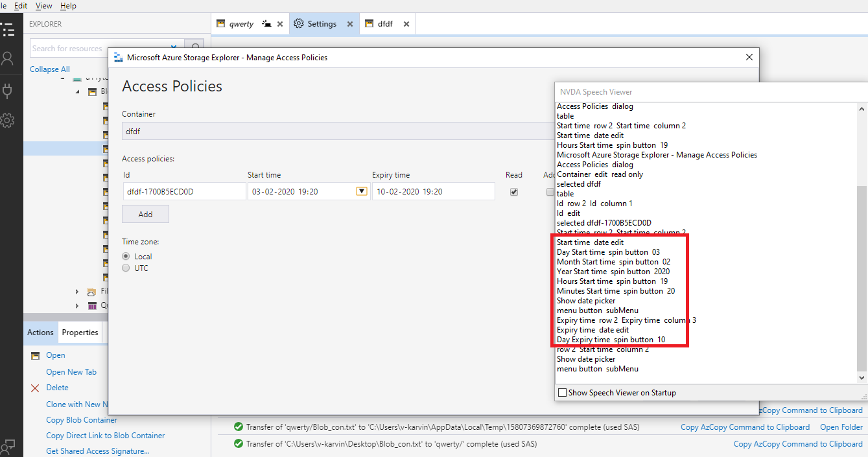Viewport: 868px width, 457px height.
Task: Click the Delete action red X icon
Action: [x=35, y=389]
